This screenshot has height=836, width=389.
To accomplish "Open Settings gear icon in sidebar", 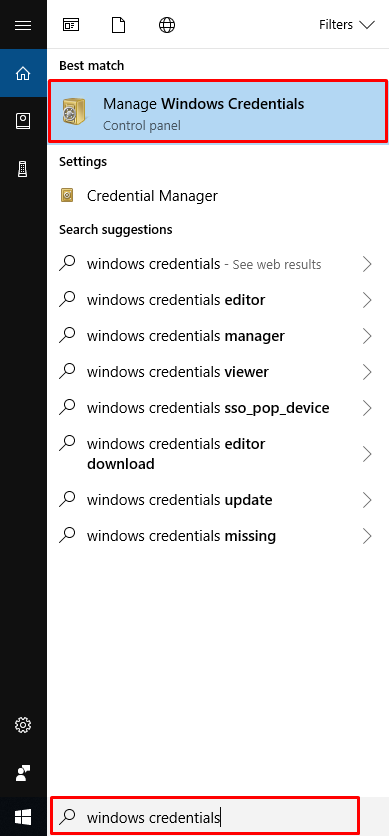I will [23, 725].
